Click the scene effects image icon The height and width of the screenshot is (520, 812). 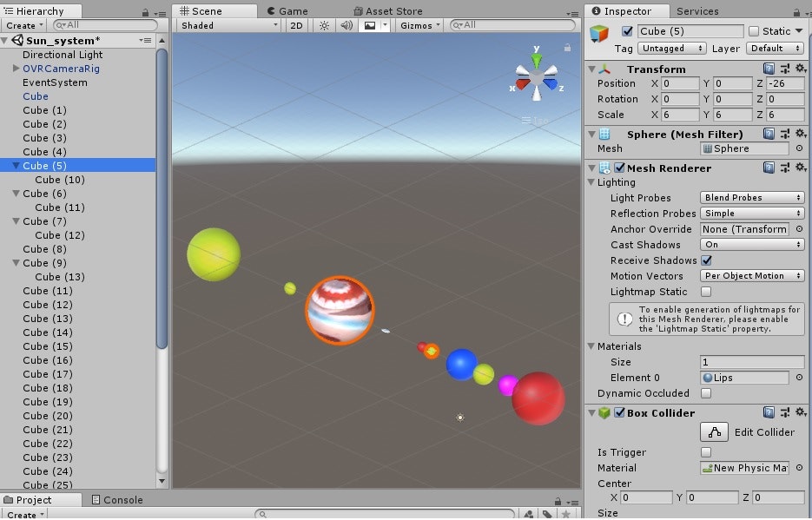[370, 25]
